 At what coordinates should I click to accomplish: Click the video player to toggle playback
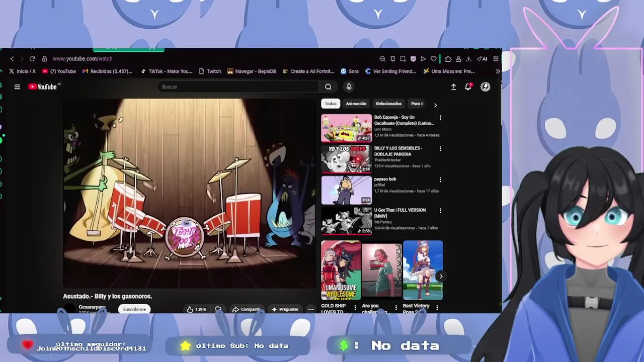(189, 193)
